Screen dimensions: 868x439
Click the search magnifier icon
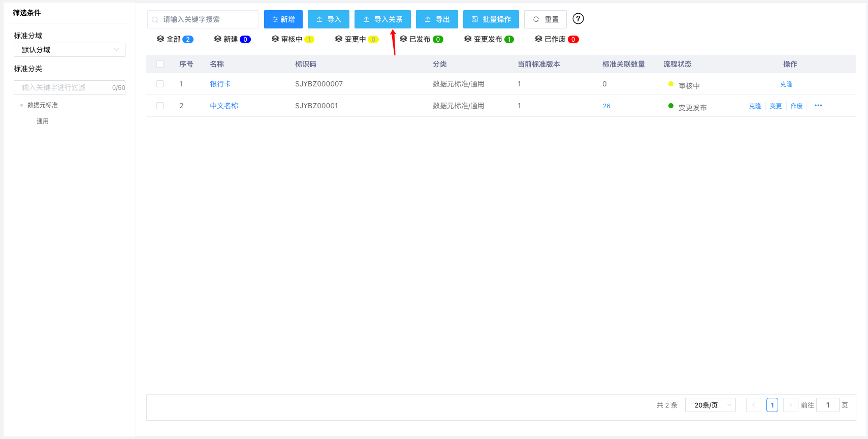point(155,20)
